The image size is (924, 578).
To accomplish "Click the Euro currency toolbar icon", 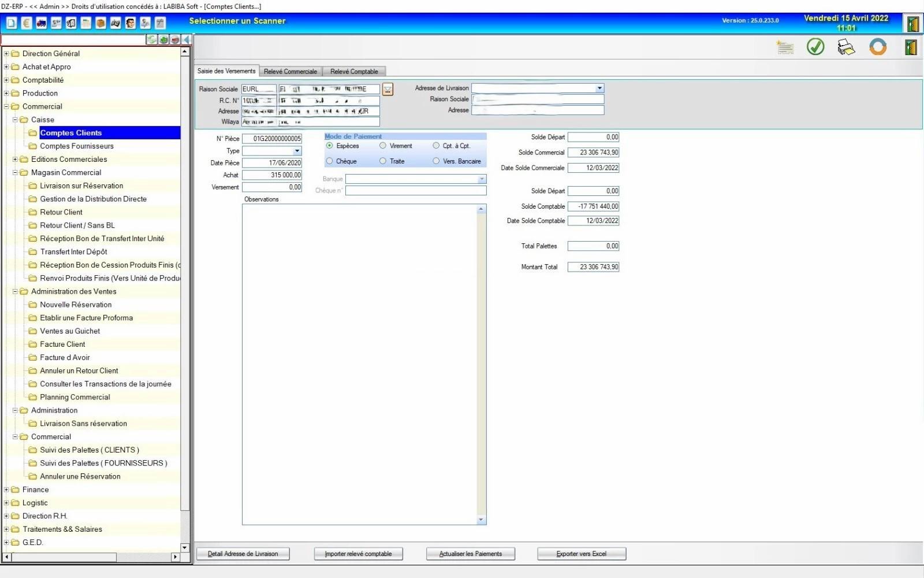I will click(27, 23).
